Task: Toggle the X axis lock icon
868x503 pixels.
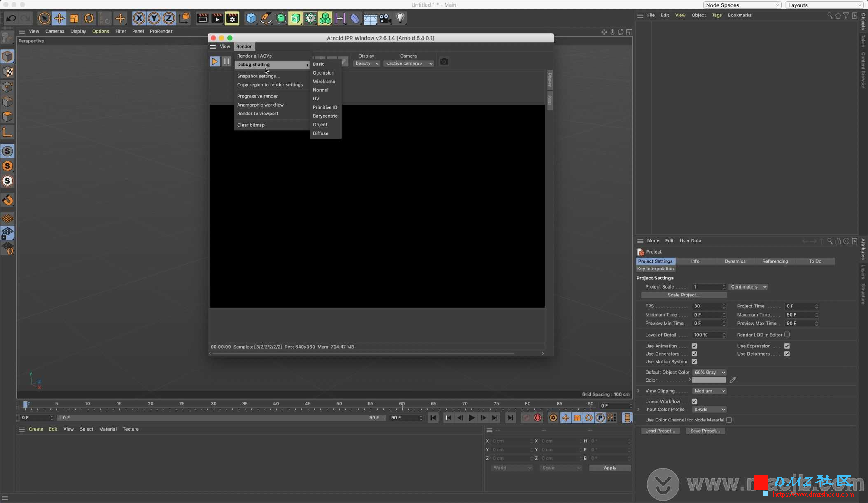Action: [139, 18]
